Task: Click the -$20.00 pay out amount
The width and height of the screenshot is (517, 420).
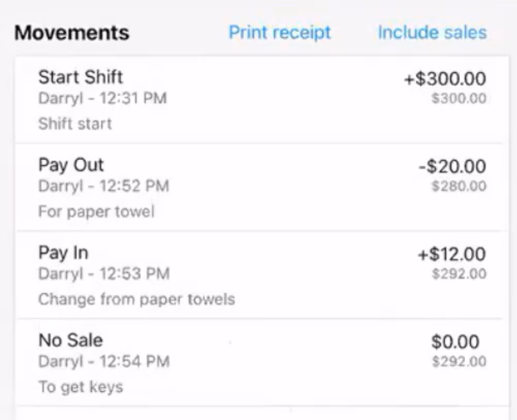Action: tap(452, 166)
